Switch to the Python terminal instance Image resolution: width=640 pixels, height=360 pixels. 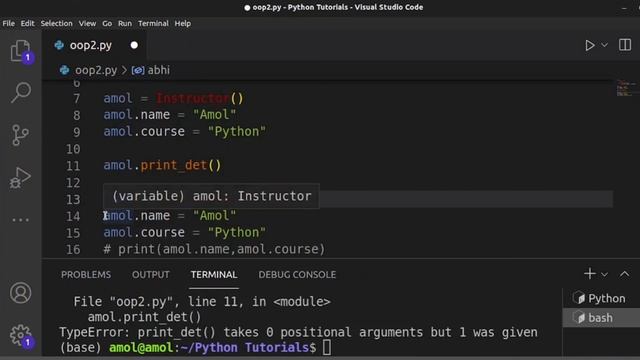[601, 298]
